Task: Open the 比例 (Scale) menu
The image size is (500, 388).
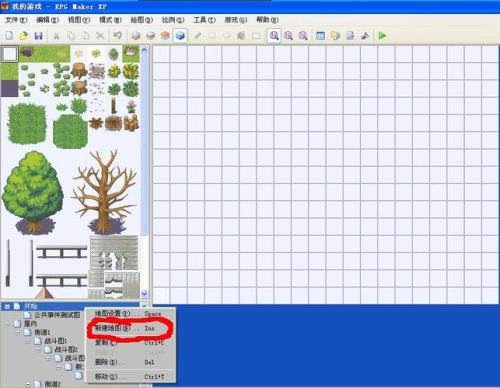Action: point(173,20)
